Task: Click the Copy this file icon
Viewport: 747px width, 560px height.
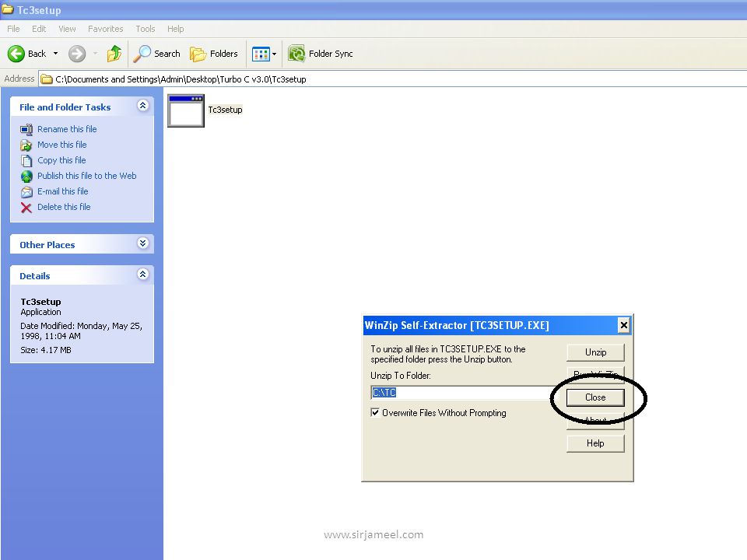Action: pos(26,161)
